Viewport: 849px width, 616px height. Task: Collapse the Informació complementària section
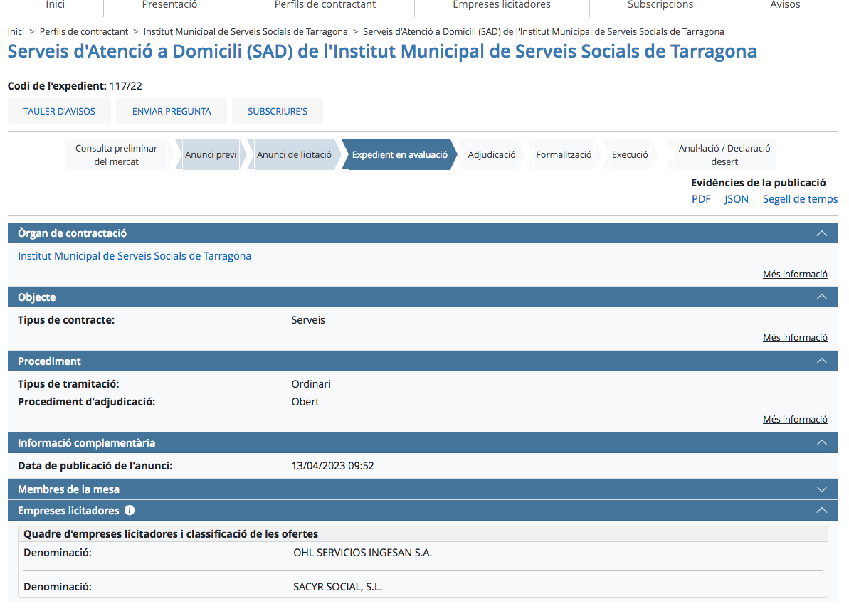pos(822,443)
